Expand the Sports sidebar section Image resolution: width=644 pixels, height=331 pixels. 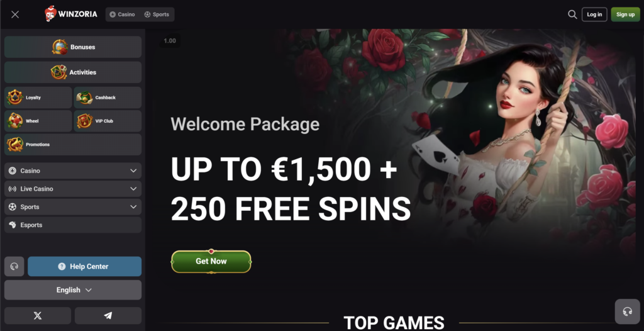coord(73,207)
